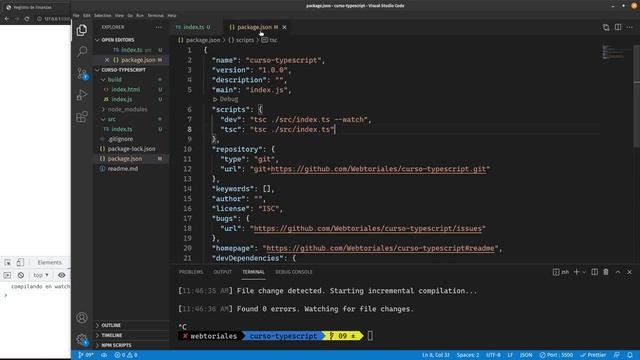
Task: Open the Extensions view
Action: pos(82,117)
